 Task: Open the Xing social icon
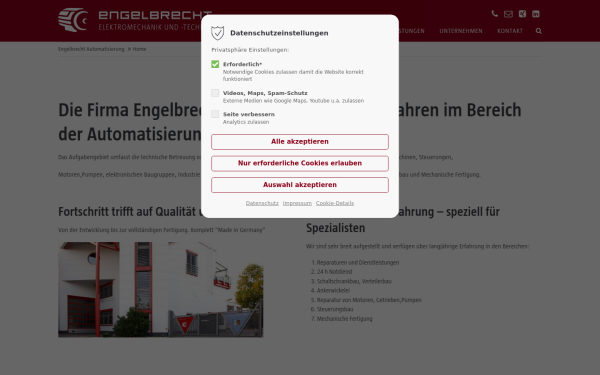pyautogui.click(x=522, y=14)
